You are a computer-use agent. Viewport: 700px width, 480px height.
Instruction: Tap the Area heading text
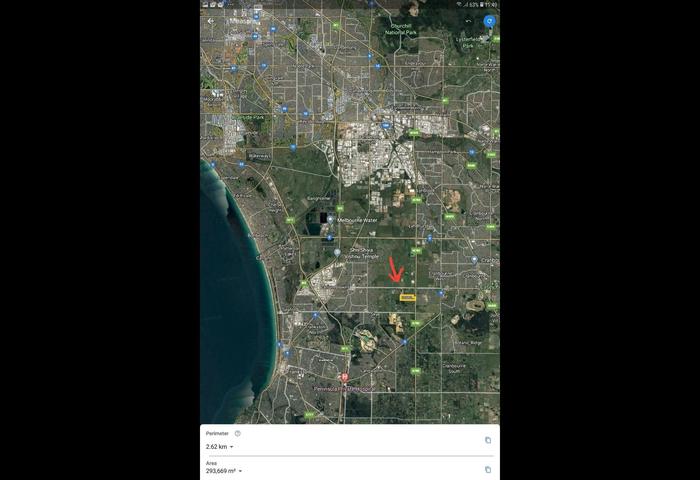pyautogui.click(x=211, y=463)
